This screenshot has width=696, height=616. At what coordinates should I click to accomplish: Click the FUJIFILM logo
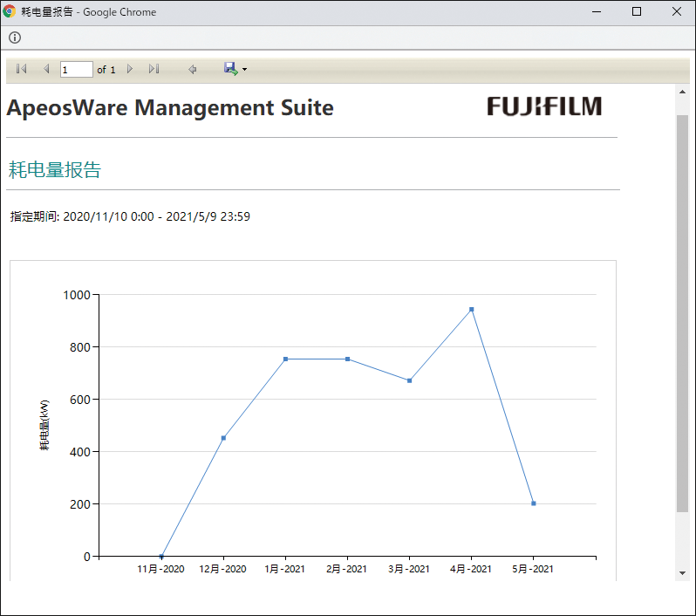point(544,106)
